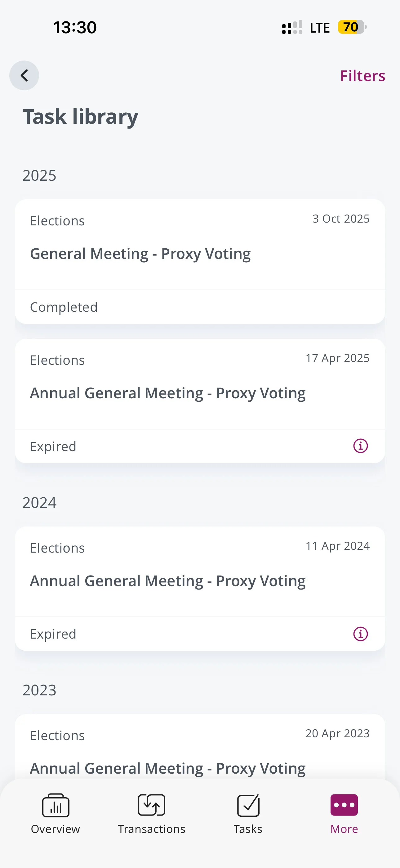The height and width of the screenshot is (868, 400).
Task: Tap the 2023 year section header
Action: tap(39, 690)
